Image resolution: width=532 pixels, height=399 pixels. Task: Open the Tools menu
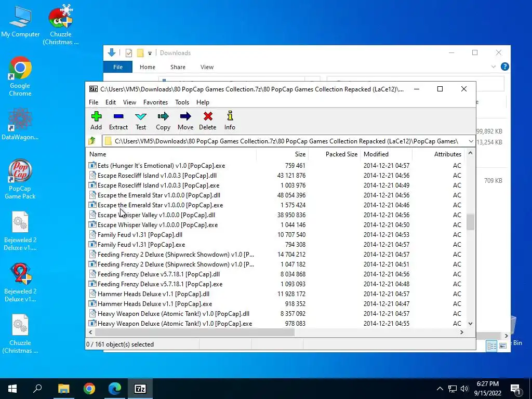click(182, 102)
